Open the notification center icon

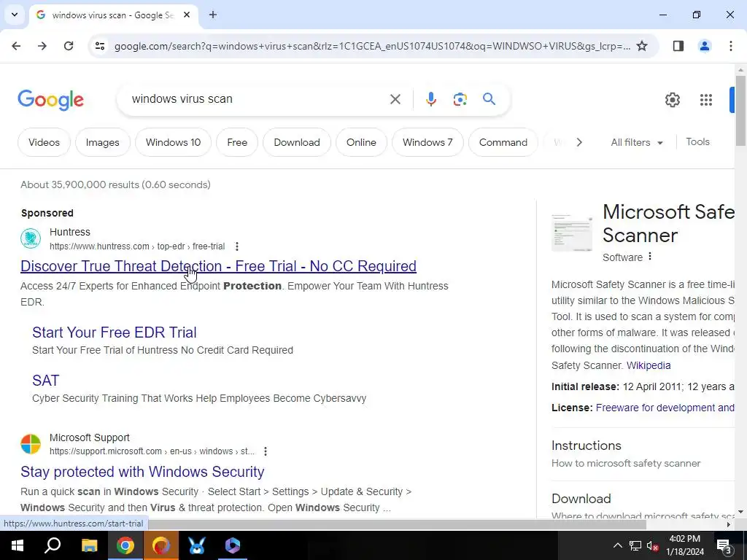(724, 545)
